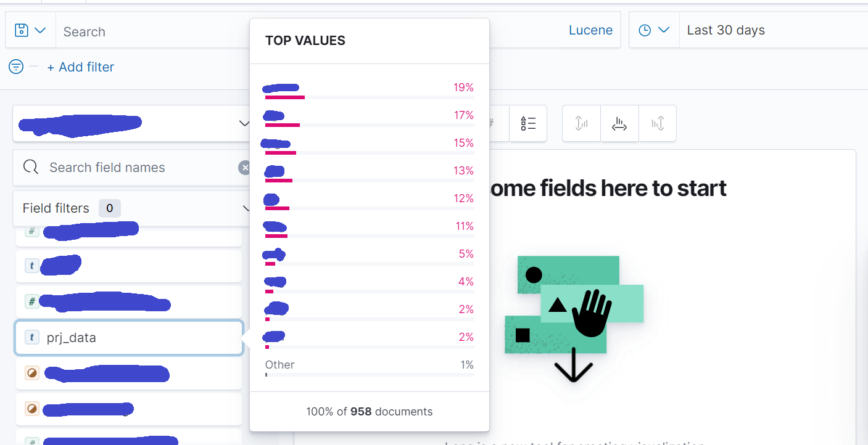The width and height of the screenshot is (868, 445).
Task: Click the Last 30 days time range
Action: point(725,30)
